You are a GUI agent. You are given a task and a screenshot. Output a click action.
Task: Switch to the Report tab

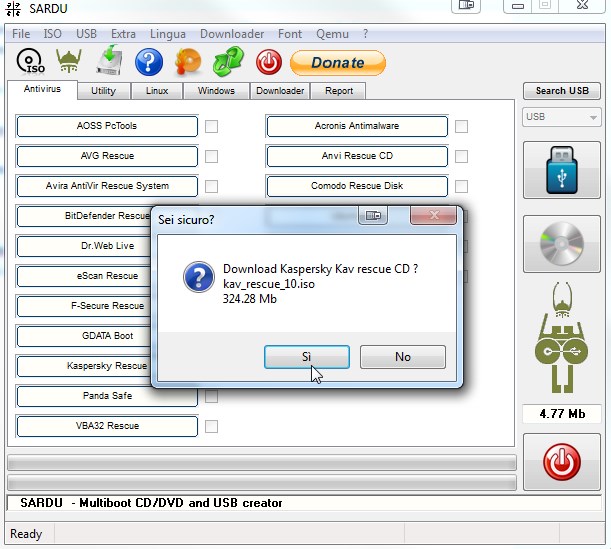click(339, 91)
